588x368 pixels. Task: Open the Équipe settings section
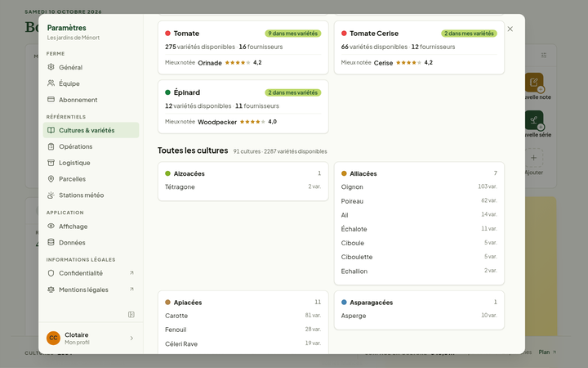click(x=91, y=83)
